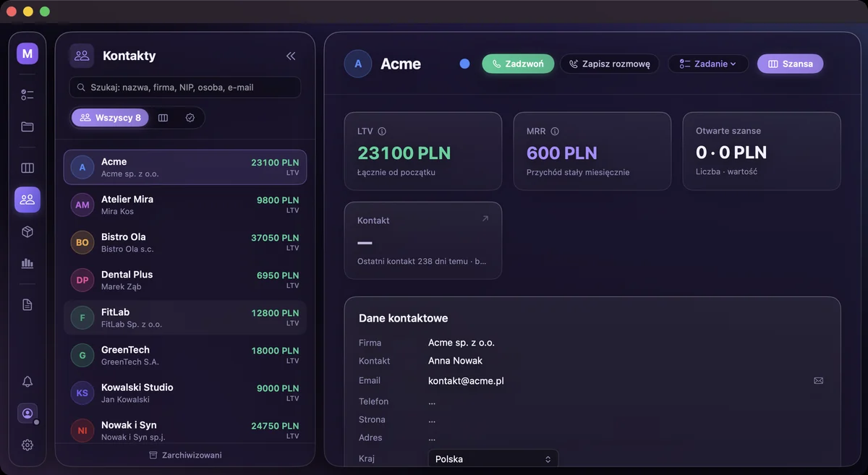Screen dimensions: 868x475
Task: Switch to the verified badge filter tab
Action: [190, 118]
